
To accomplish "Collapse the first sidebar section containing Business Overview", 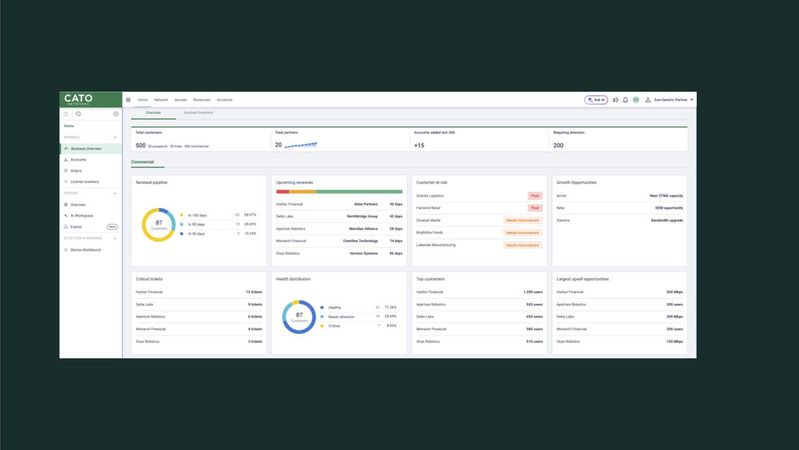I will click(115, 138).
